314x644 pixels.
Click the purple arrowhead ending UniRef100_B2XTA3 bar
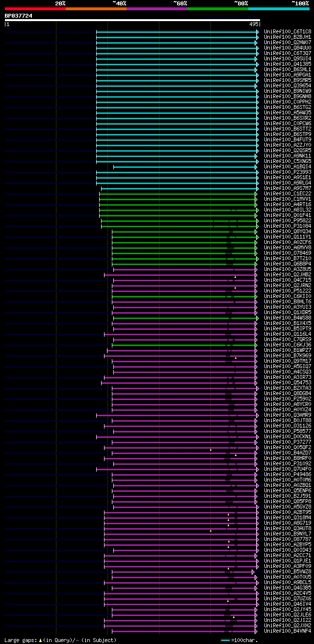pos(257,388)
